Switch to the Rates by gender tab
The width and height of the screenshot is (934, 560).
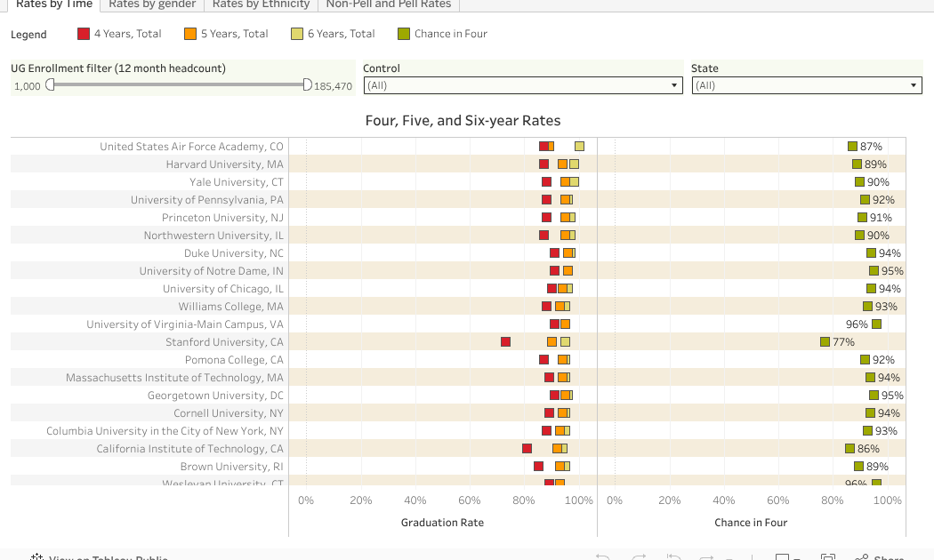point(151,4)
